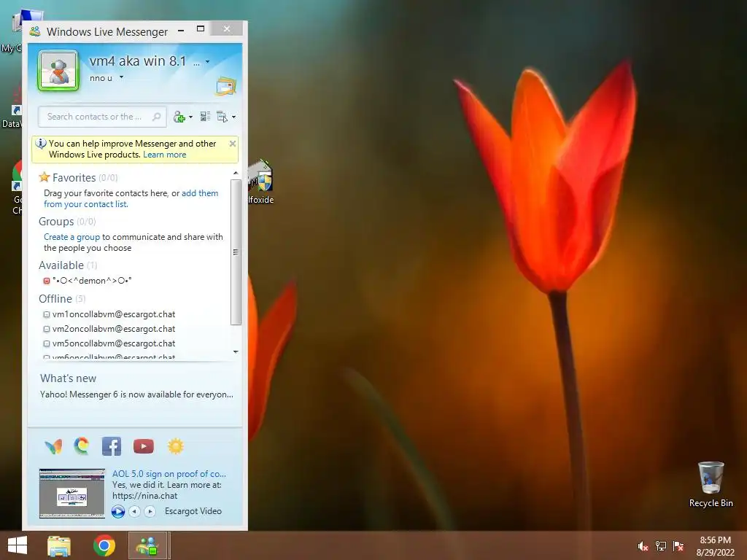Image resolution: width=747 pixels, height=560 pixels.
Task: Click the What's new heading
Action: pos(68,378)
